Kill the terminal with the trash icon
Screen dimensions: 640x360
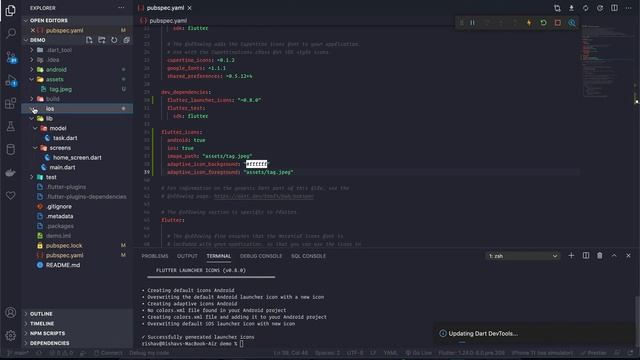600,256
